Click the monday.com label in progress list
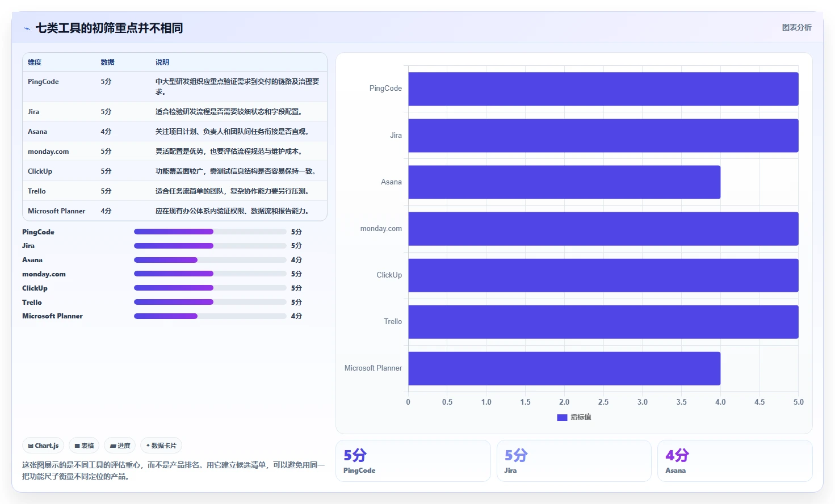Viewport: 835px width, 504px height. (x=44, y=274)
